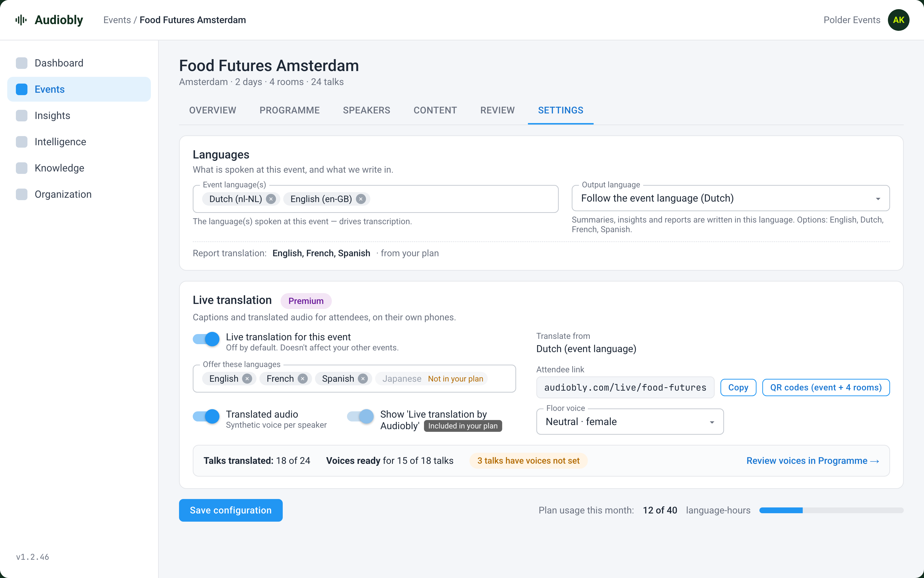Click the Event language(s) input field
Screen dimensions: 924x578
pos(375,199)
